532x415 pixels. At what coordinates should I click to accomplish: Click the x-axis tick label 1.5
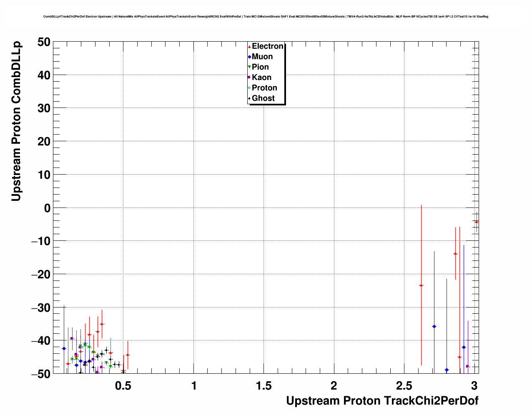point(263,386)
